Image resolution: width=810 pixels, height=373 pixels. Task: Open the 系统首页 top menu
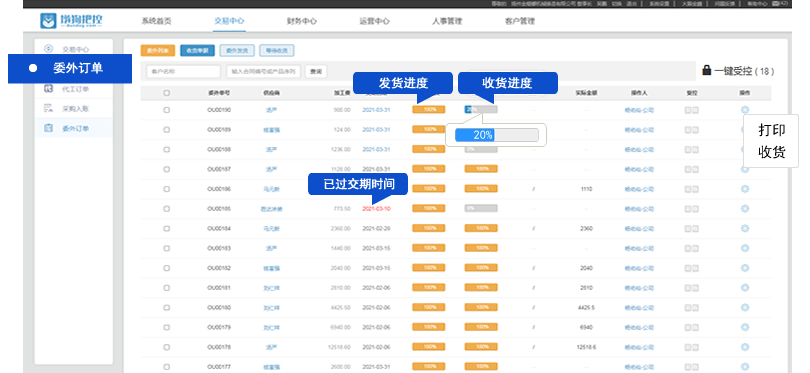click(x=157, y=21)
